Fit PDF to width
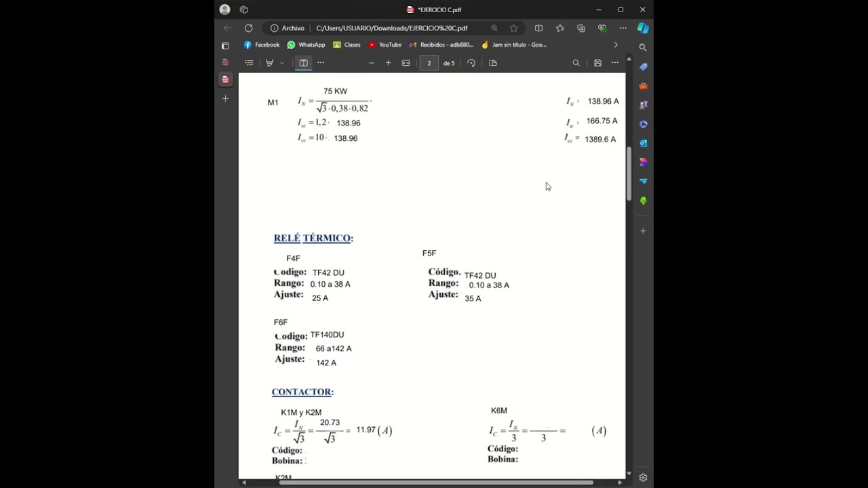The width and height of the screenshot is (868, 488). pos(406,63)
